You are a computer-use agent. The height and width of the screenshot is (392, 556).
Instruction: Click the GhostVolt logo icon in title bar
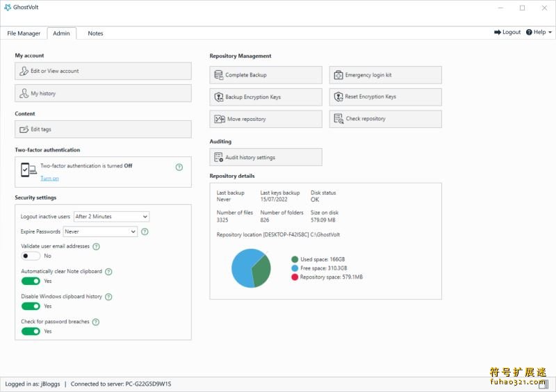tap(8, 8)
